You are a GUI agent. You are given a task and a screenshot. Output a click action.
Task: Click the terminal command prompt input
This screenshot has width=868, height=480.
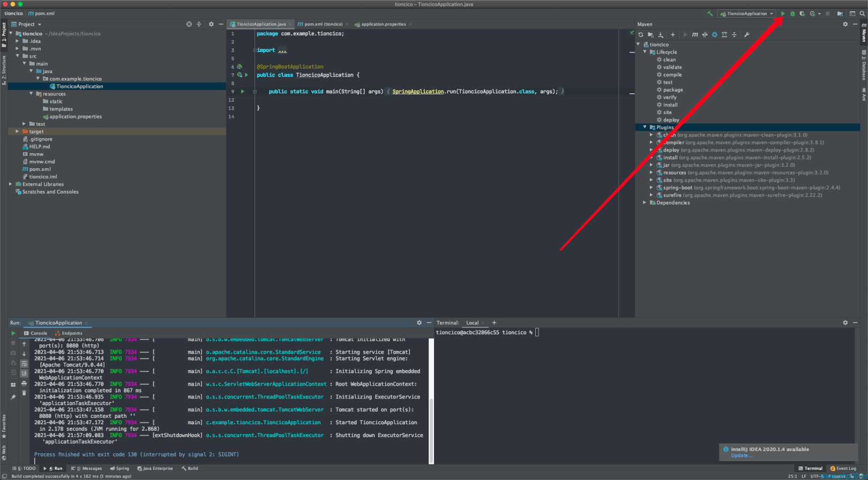pyautogui.click(x=537, y=332)
